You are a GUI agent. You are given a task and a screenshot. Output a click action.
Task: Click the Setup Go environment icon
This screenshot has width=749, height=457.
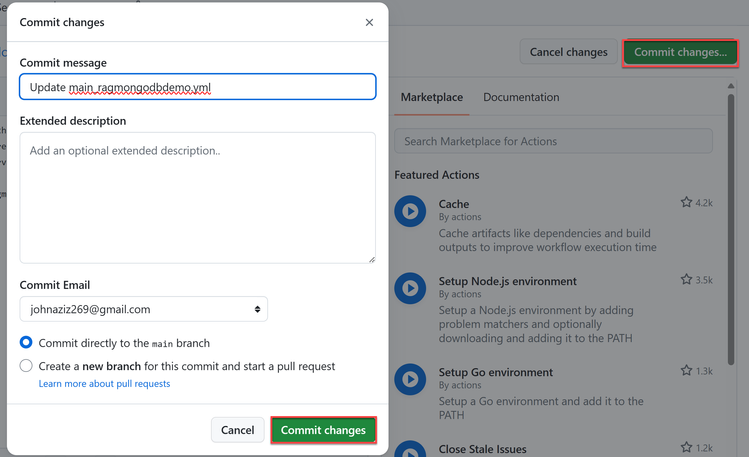[410, 378]
